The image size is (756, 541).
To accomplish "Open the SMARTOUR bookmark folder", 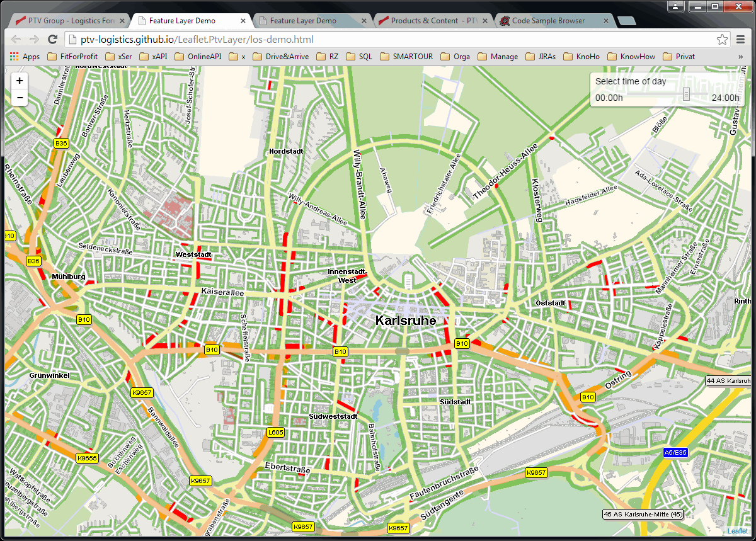I will tap(406, 57).
